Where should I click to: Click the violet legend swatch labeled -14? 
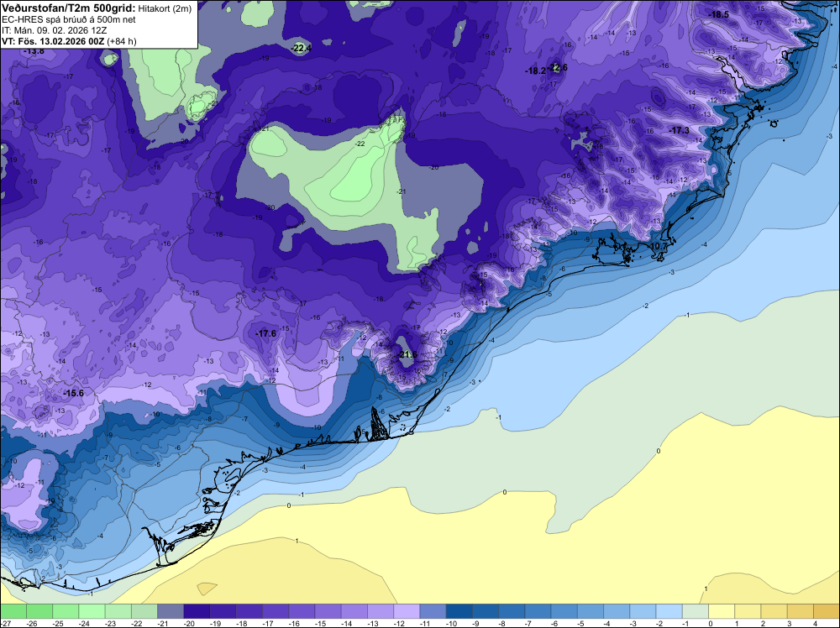[354, 611]
